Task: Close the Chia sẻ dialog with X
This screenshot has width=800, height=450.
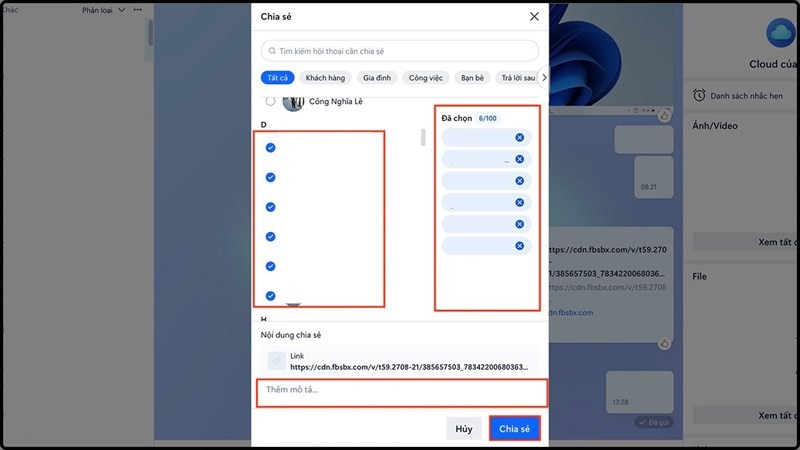Action: (533, 17)
